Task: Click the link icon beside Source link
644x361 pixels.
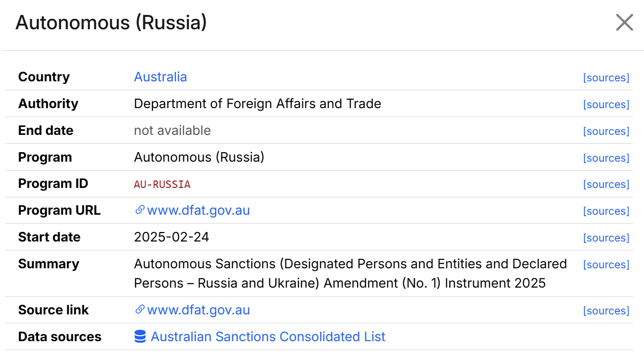Action: coord(140,310)
